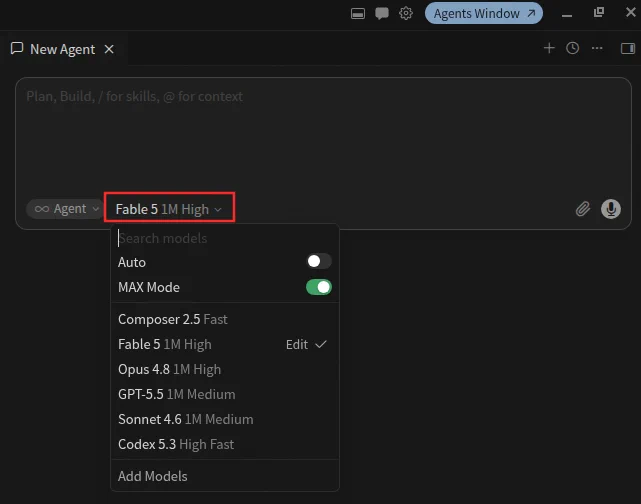Close the New Agent tab

coord(109,49)
